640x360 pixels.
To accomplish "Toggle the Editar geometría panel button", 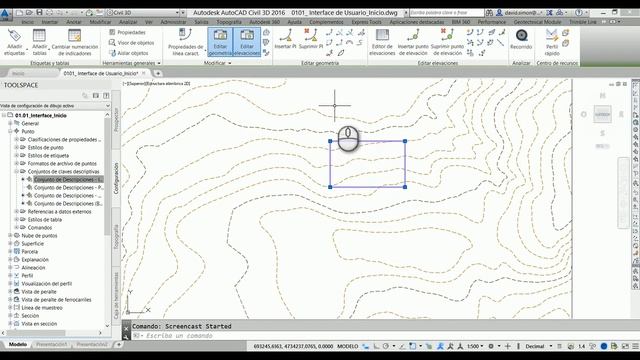I will coord(220,42).
